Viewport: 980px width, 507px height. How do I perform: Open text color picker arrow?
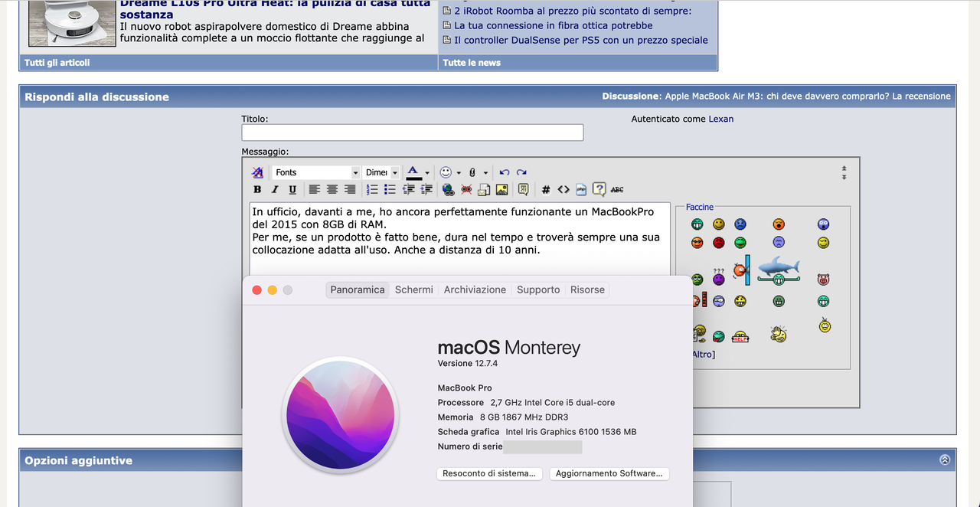(x=427, y=172)
